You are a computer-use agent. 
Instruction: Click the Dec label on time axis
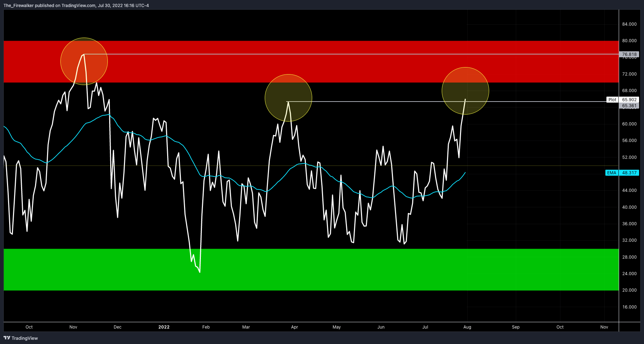coord(118,327)
